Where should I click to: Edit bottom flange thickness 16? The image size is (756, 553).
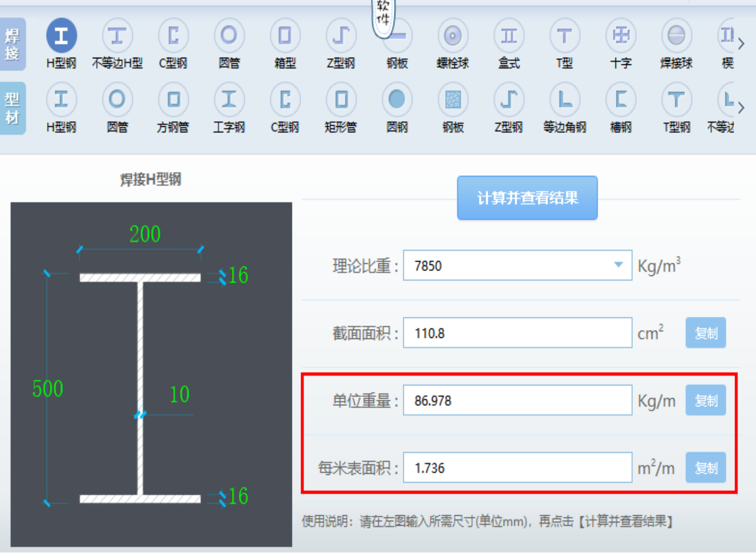(x=238, y=496)
